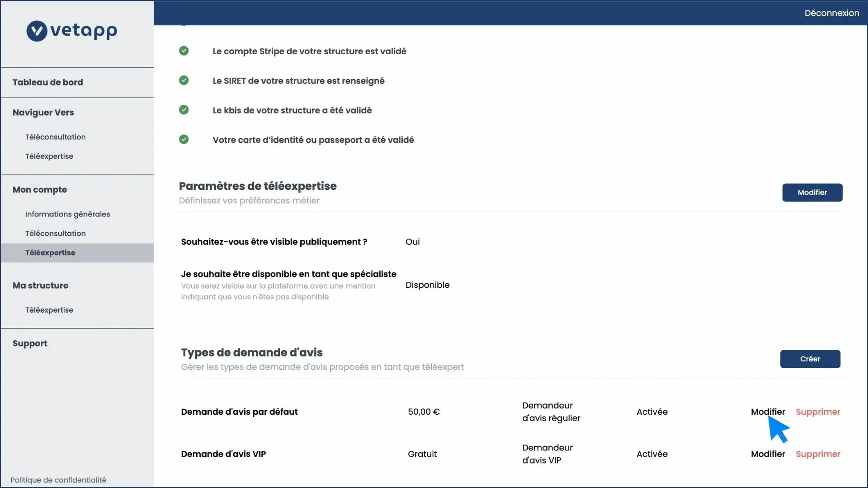Screen dimensions: 868x488
Task: Open Tableau de bord
Action: 47,82
